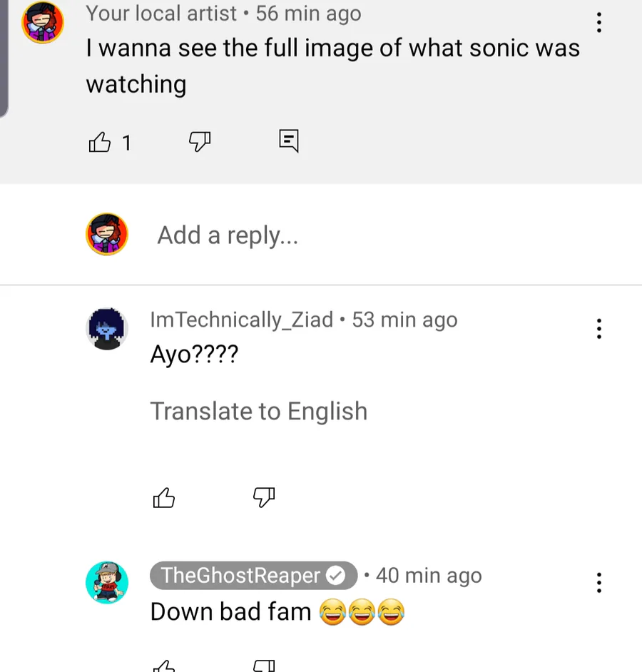This screenshot has height=672, width=642.
Task: Open options menu for Your local artist's comment
Action: 598,22
